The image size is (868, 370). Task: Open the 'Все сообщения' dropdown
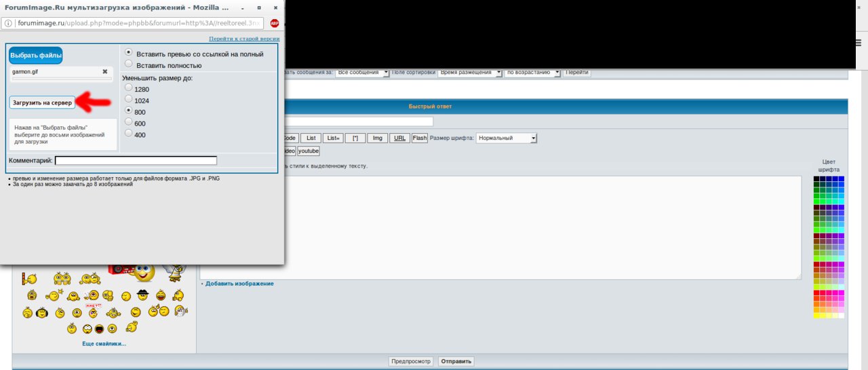[362, 72]
